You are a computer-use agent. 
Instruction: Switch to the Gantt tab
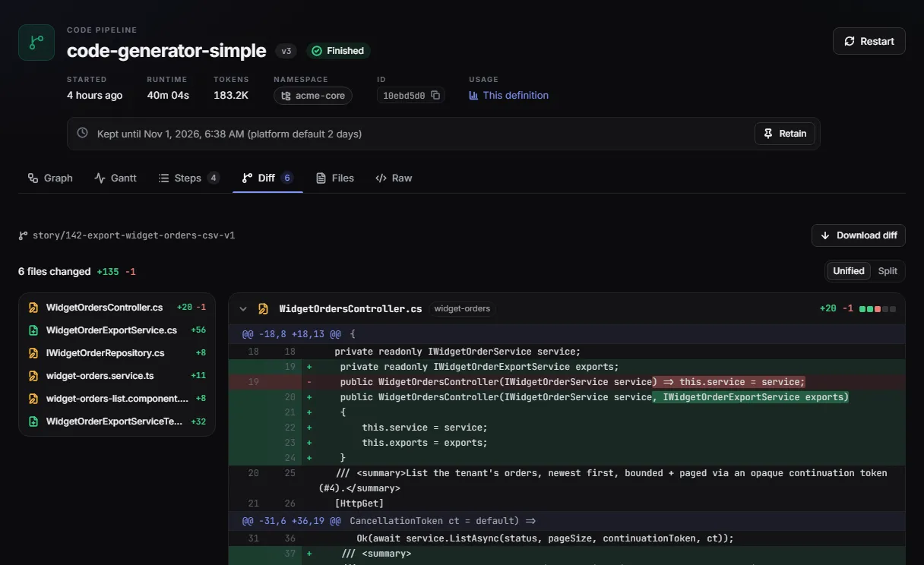click(115, 178)
